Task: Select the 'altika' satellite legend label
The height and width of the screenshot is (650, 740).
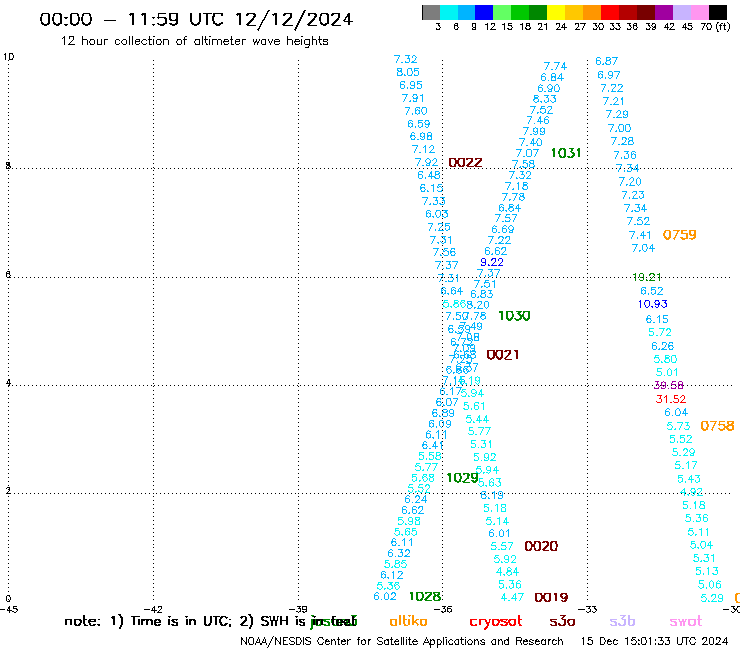Action: tap(408, 621)
